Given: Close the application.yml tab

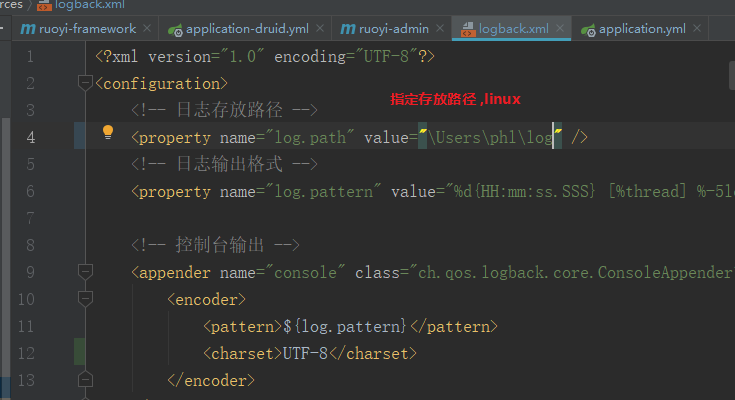Looking at the screenshot, I should pyautogui.click(x=697, y=28).
